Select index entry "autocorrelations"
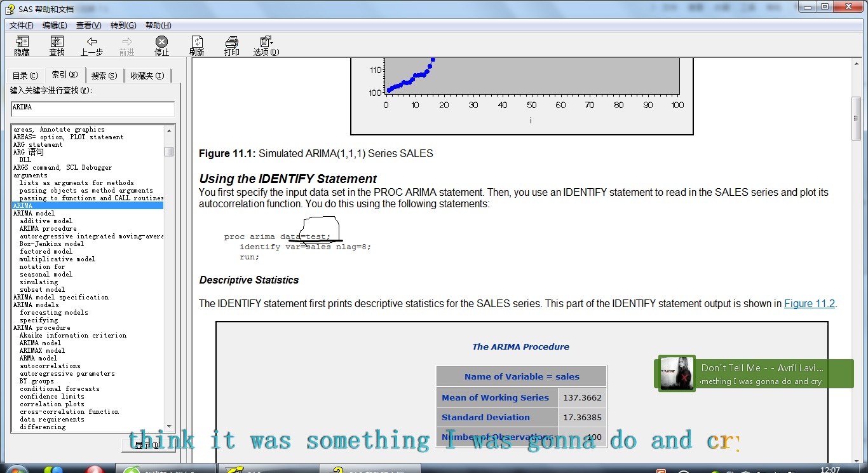 (x=50, y=366)
